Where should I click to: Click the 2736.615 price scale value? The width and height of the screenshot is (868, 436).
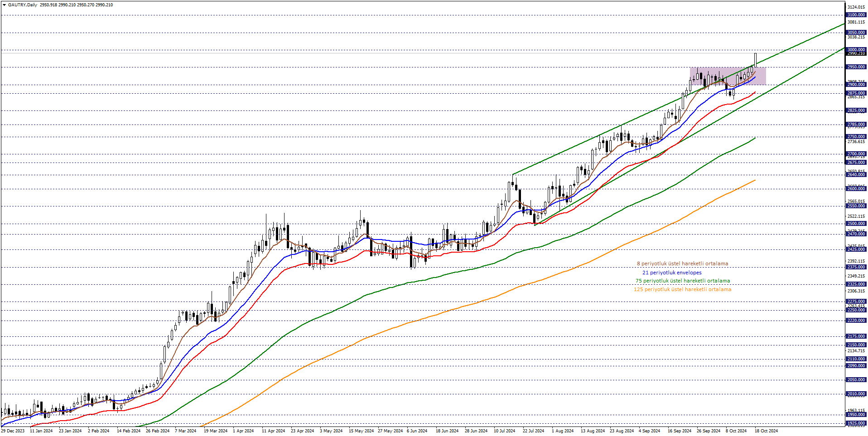[x=856, y=142]
